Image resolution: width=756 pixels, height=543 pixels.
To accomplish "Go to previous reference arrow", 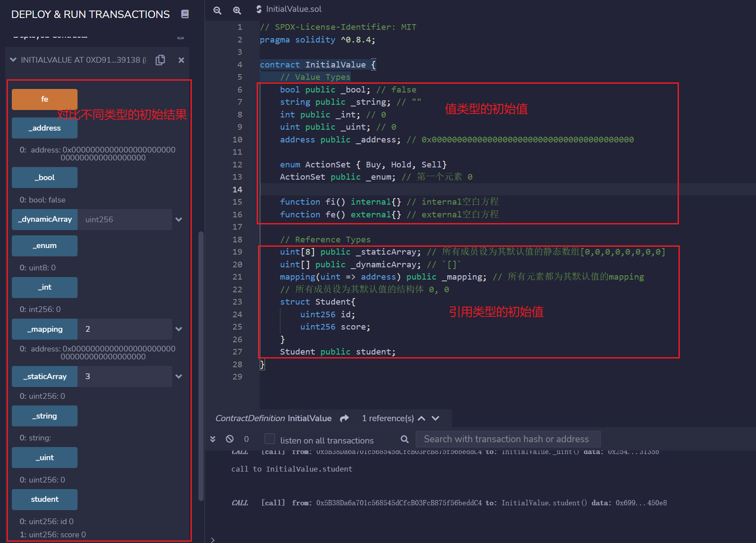I will tap(421, 419).
